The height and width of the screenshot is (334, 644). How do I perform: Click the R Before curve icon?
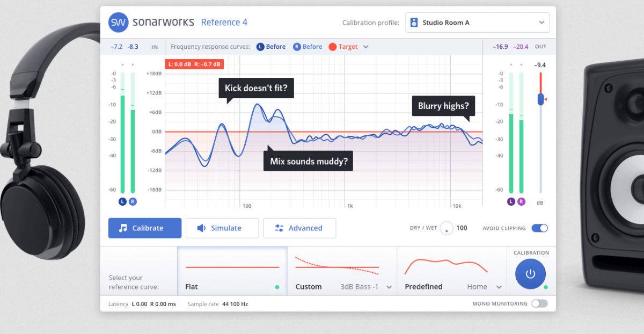click(297, 47)
